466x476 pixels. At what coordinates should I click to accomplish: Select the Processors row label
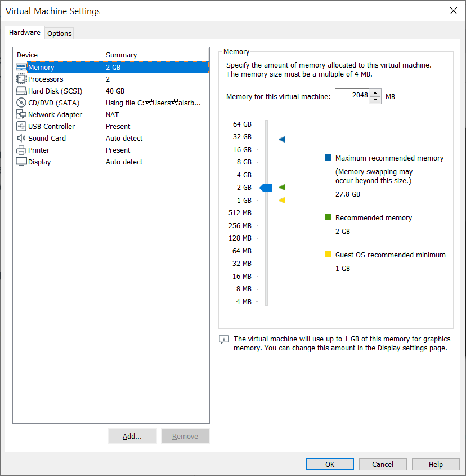click(46, 79)
